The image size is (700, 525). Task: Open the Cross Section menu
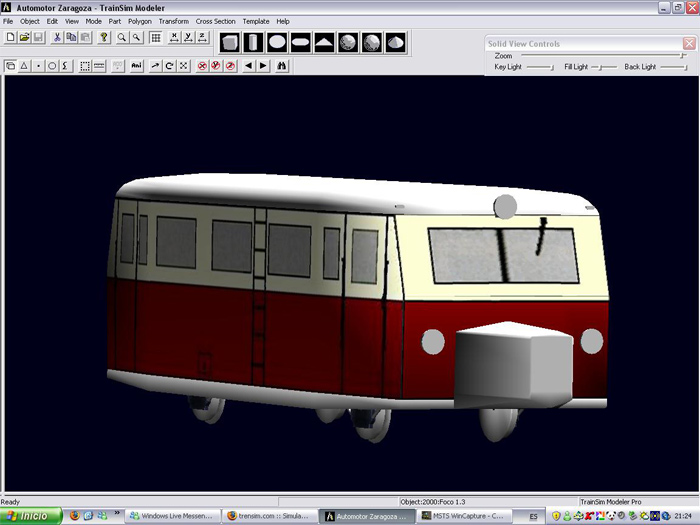point(215,21)
